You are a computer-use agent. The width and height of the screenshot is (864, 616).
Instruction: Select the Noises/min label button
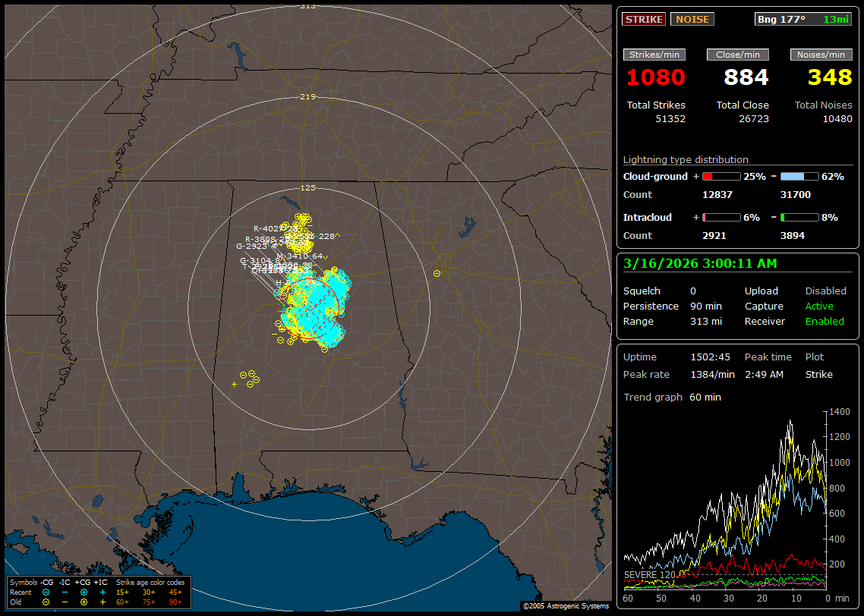click(821, 55)
